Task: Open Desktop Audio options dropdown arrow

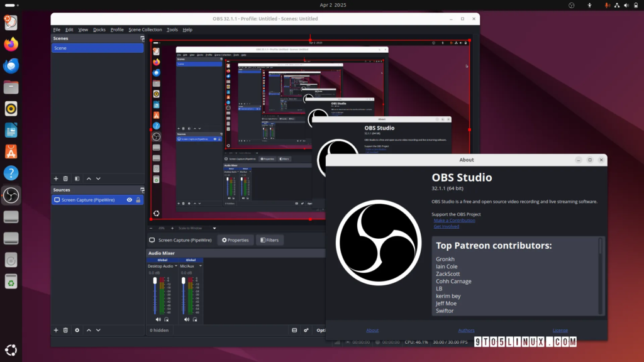Action: pyautogui.click(x=176, y=266)
